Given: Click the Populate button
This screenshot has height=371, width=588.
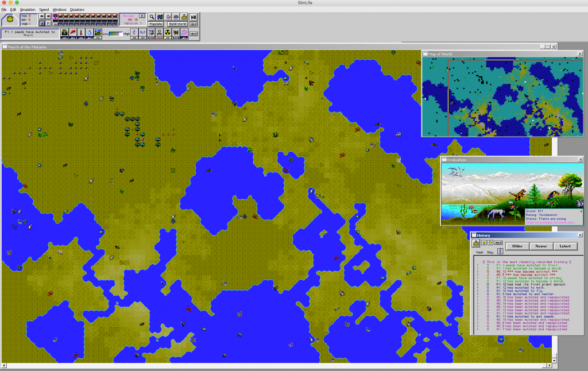Looking at the screenshot, I should coord(156,24).
